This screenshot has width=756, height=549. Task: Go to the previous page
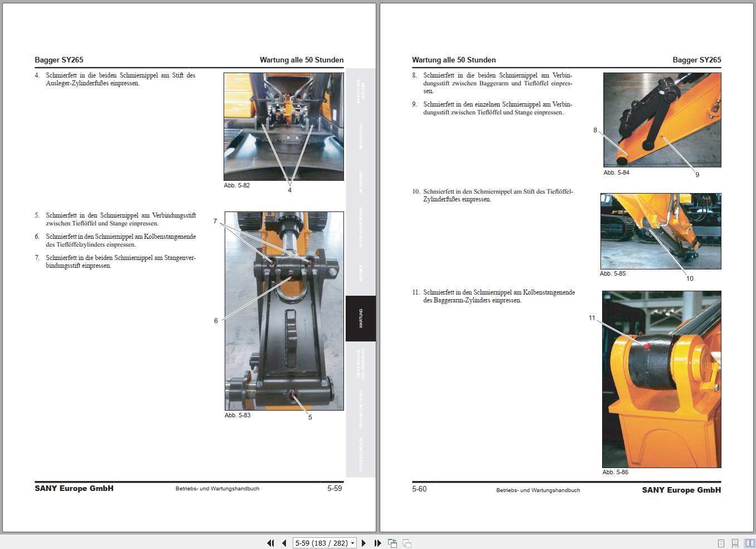(284, 543)
